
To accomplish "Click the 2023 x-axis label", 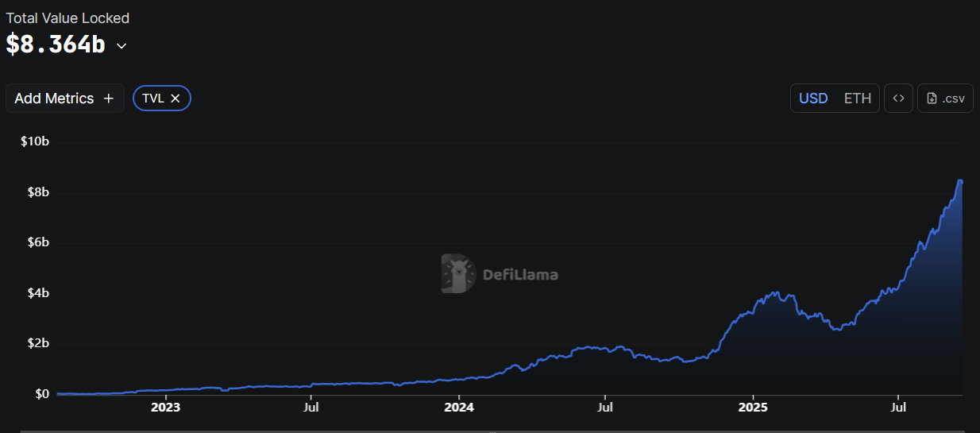I will pyautogui.click(x=165, y=408).
